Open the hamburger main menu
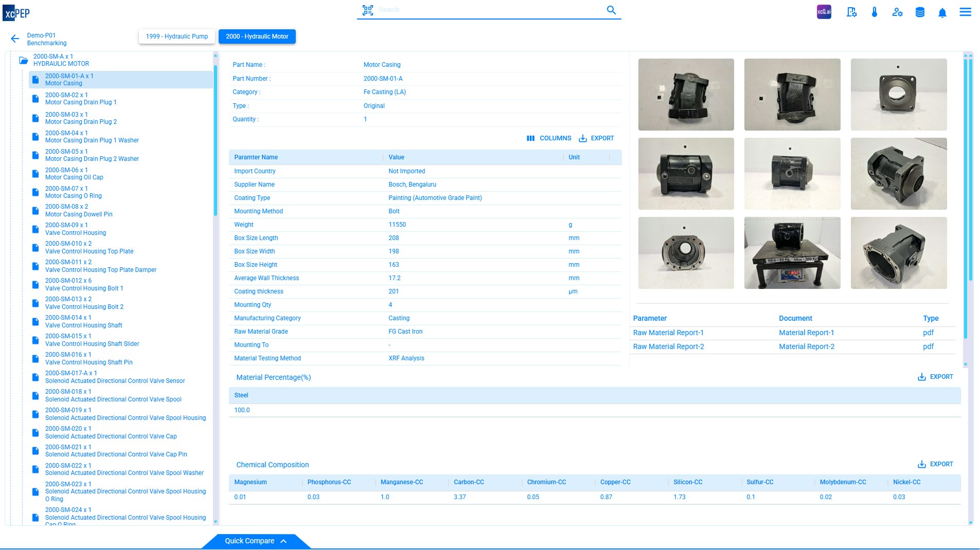 click(965, 12)
